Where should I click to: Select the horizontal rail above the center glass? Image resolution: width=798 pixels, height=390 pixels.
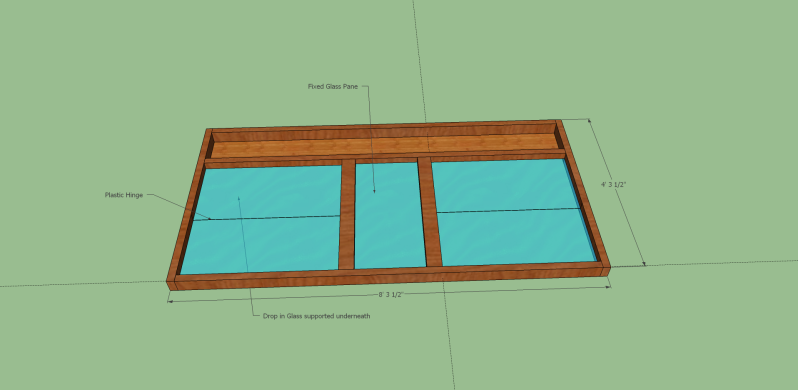point(386,160)
